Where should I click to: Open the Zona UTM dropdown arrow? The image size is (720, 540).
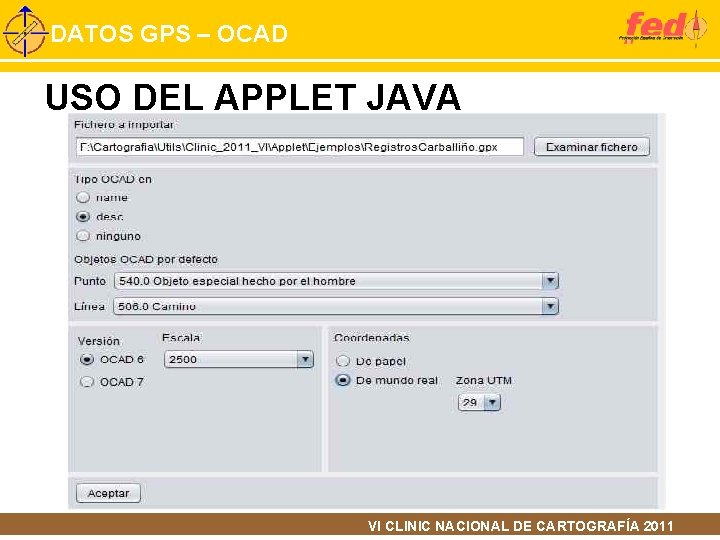[492, 403]
